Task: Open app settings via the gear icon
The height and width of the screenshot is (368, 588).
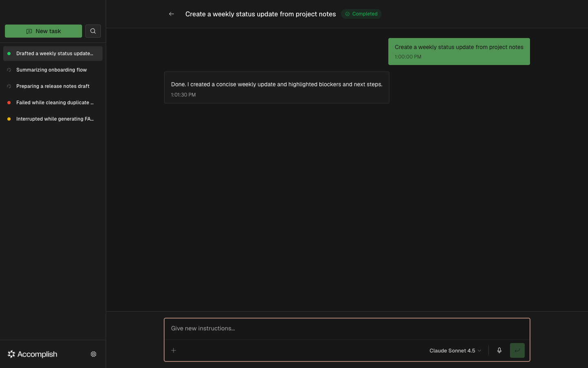Action: pos(93,354)
